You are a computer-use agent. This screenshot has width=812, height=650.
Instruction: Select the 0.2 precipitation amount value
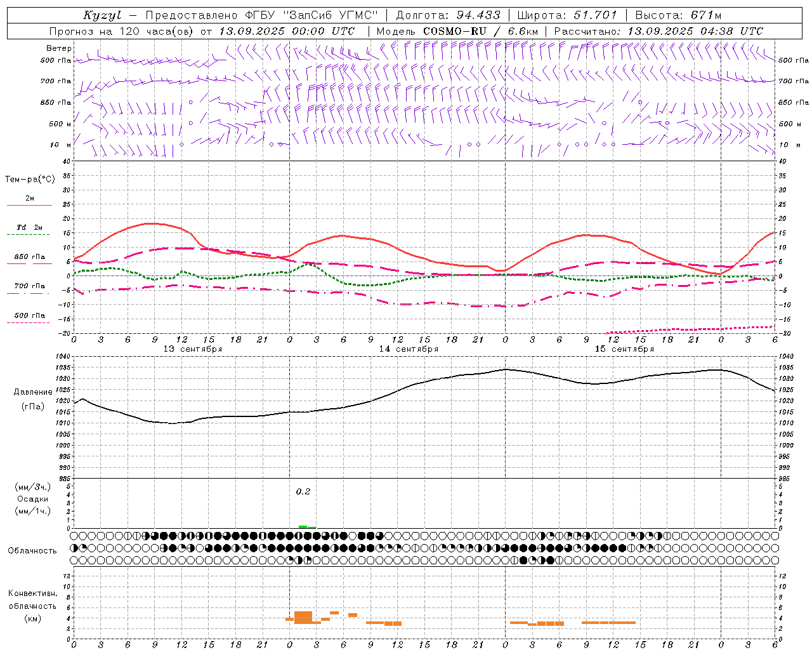pyautogui.click(x=303, y=491)
